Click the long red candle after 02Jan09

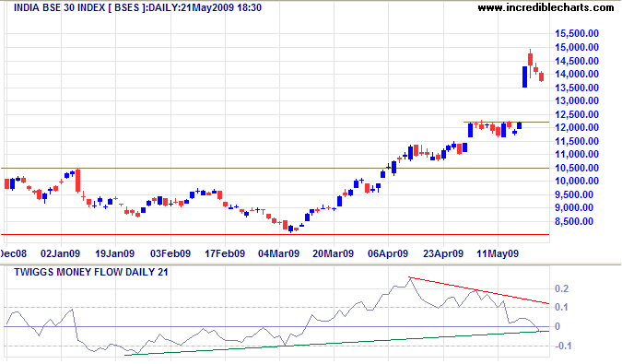pos(77,181)
